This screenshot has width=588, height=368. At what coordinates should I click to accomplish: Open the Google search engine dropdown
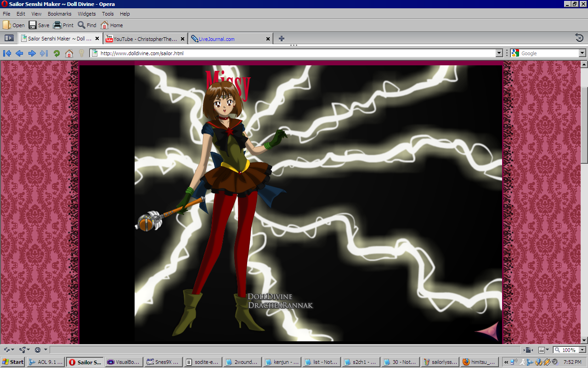[582, 53]
